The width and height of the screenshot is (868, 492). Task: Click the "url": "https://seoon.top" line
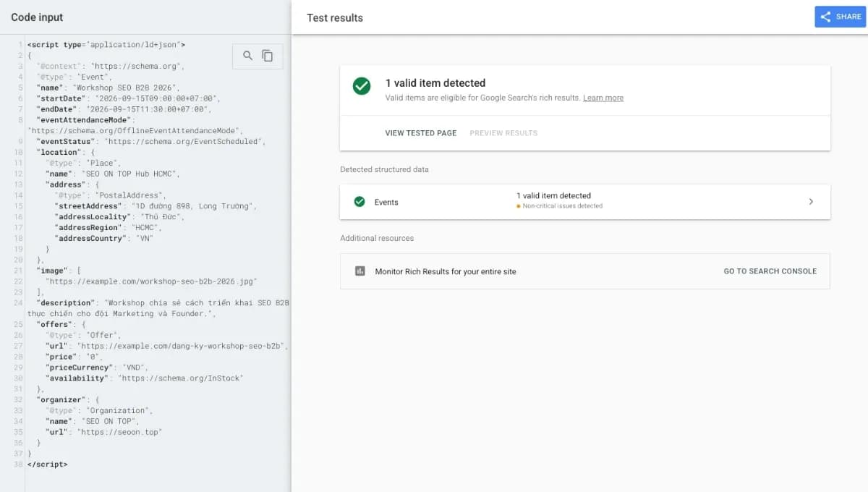point(103,432)
